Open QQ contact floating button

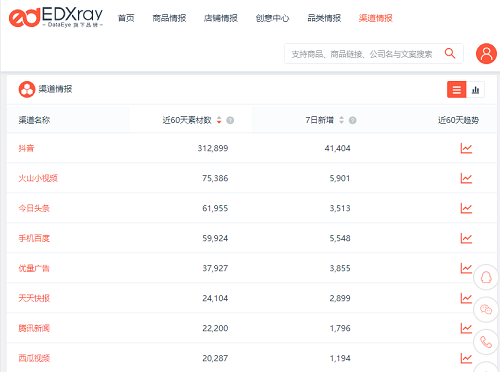click(486, 277)
